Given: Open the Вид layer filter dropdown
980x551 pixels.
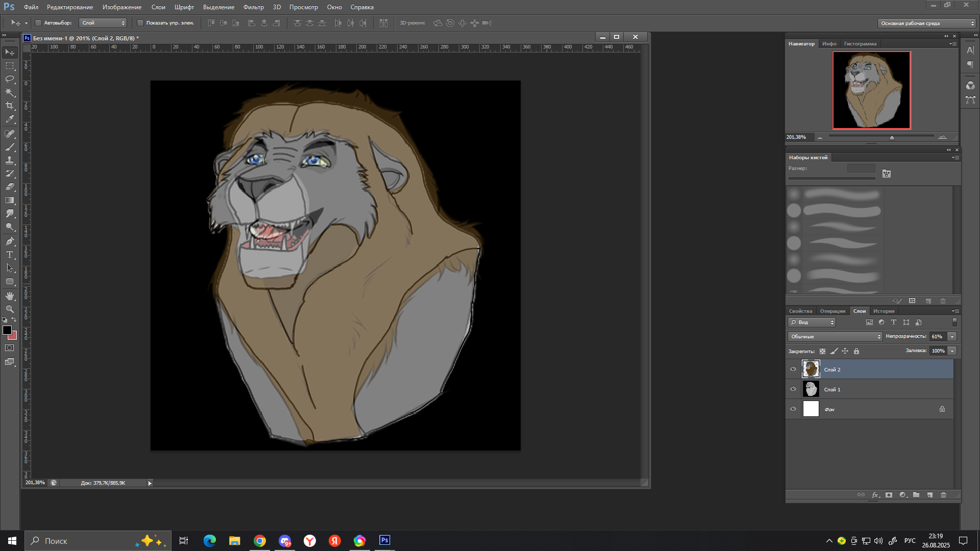Looking at the screenshot, I should pos(812,322).
